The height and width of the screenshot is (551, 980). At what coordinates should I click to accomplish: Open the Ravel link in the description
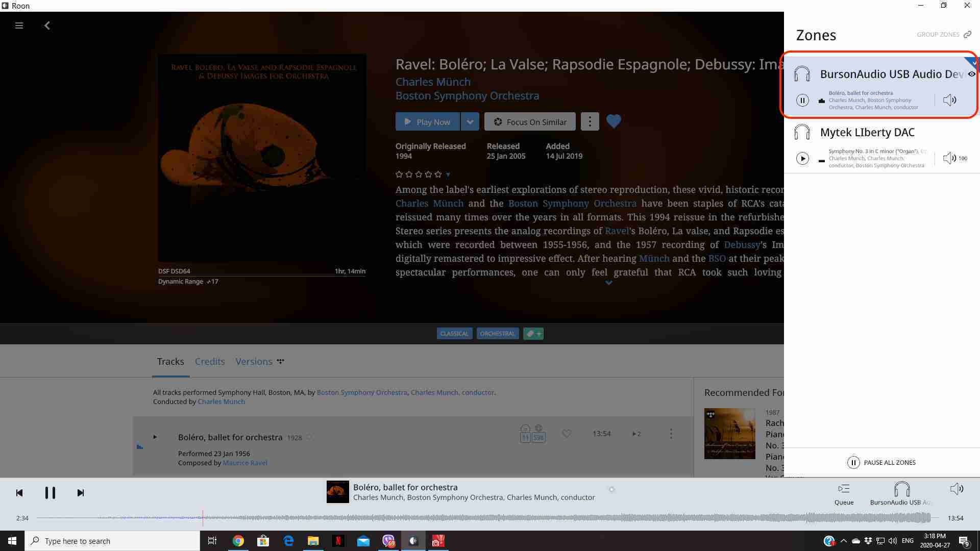click(617, 231)
